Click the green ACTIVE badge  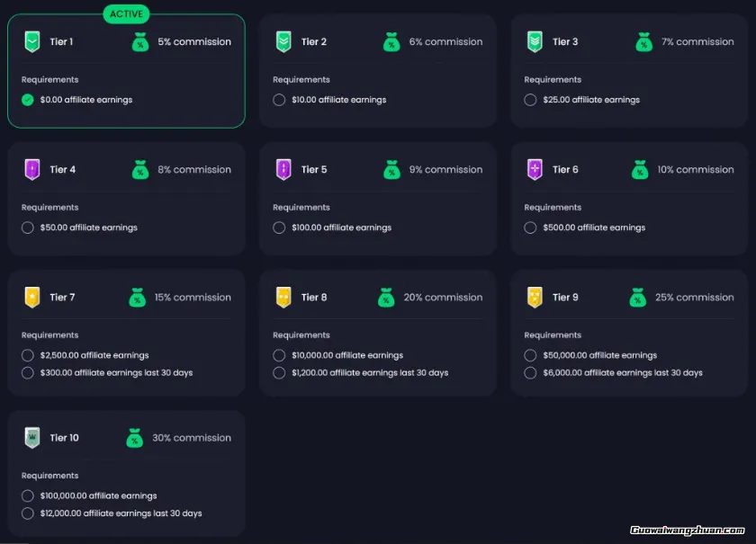[126, 14]
